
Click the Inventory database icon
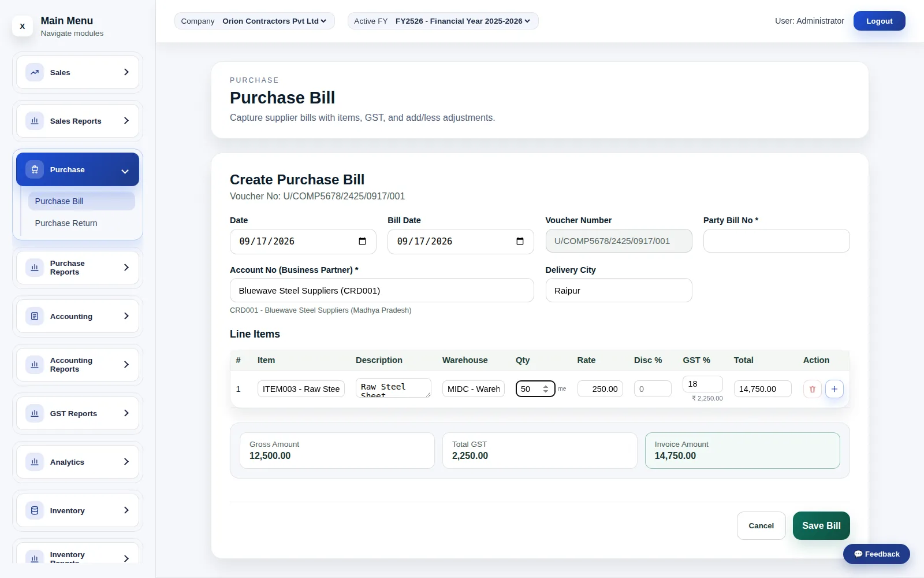pyautogui.click(x=35, y=510)
